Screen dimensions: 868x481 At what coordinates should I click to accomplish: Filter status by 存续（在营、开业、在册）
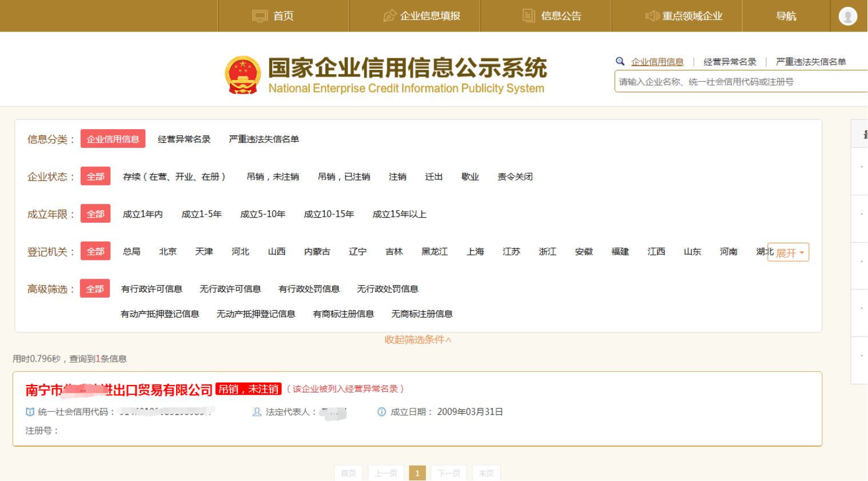pyautogui.click(x=174, y=177)
